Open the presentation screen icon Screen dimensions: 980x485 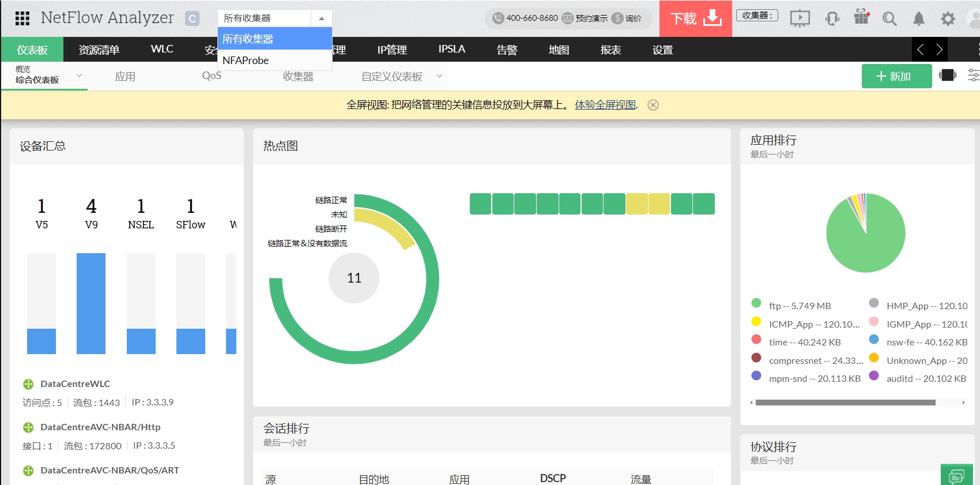[x=800, y=18]
